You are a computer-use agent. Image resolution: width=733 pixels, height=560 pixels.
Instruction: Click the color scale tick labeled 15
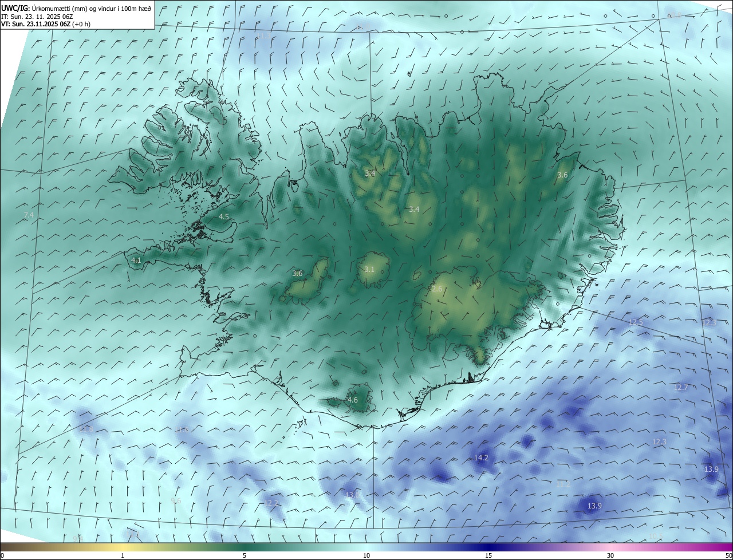[488, 556]
